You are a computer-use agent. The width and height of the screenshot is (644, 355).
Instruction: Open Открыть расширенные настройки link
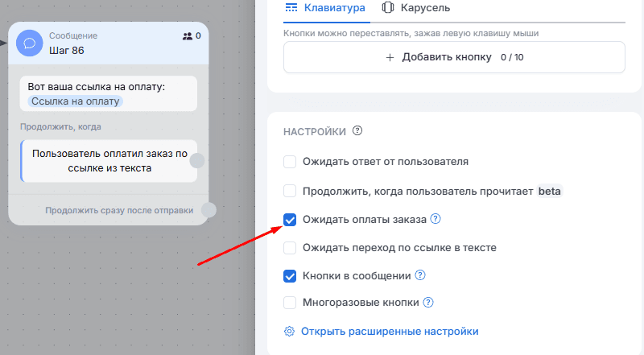tap(390, 331)
